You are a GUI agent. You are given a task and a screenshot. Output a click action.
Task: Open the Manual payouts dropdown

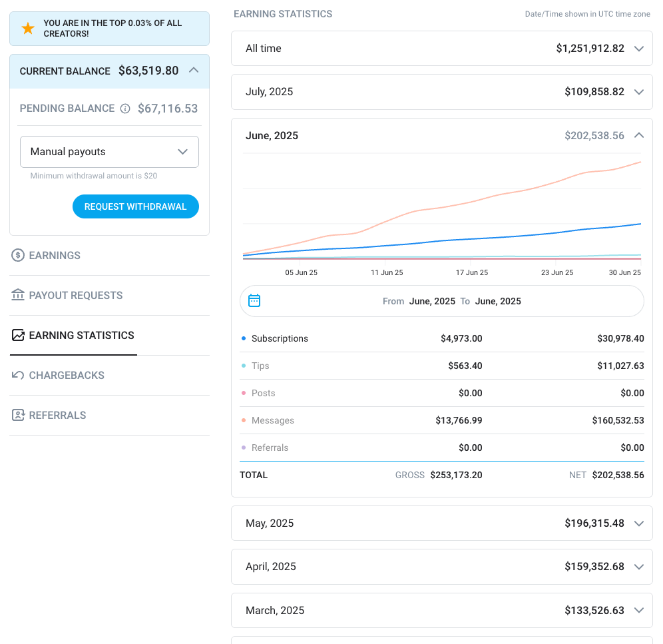point(109,152)
